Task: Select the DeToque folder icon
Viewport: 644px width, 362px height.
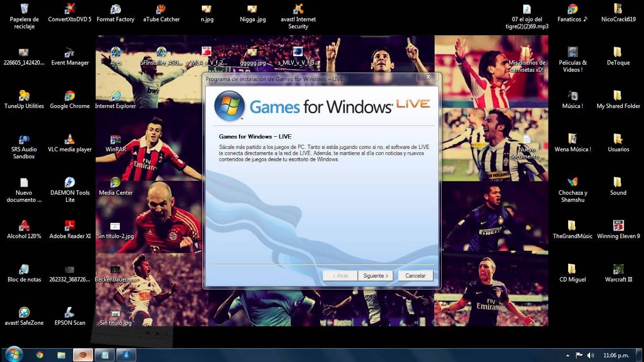Action: coord(618,57)
